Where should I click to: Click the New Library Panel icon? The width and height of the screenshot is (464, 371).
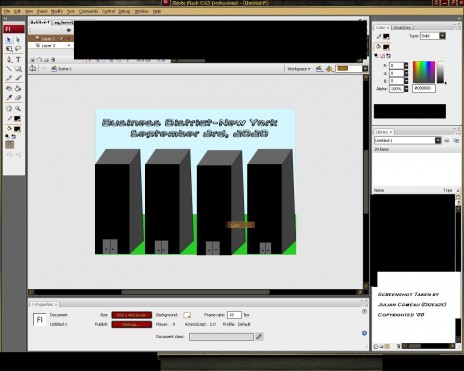click(456, 141)
